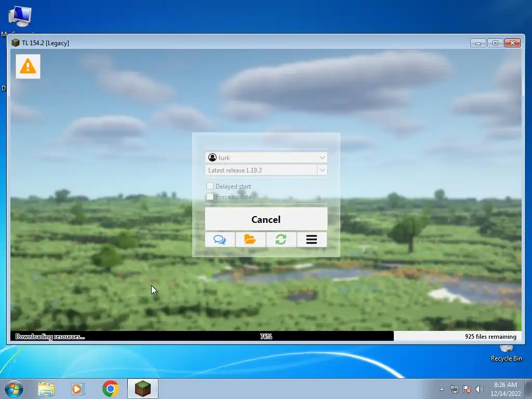
Task: Launch Windows Media Player from taskbar
Action: [78, 389]
